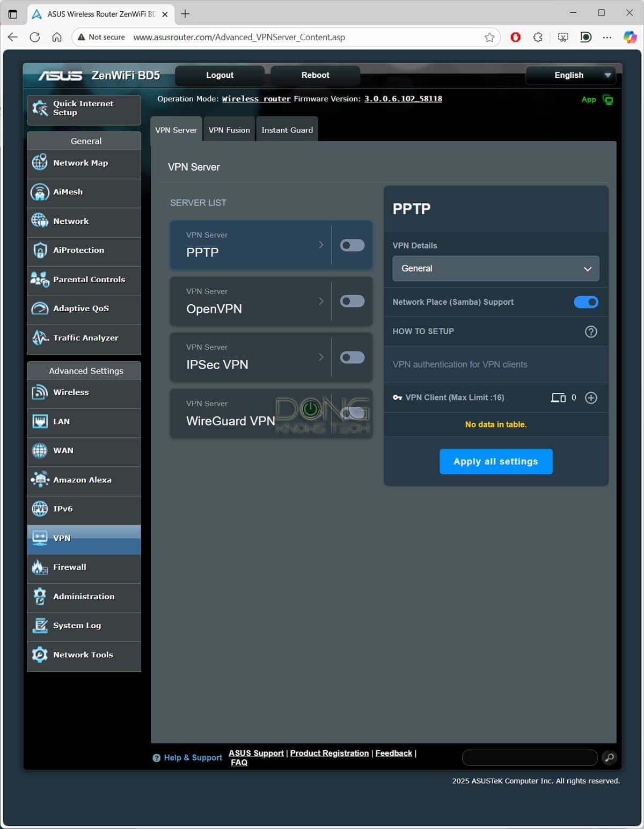The image size is (644, 829).
Task: Add a VPN client with plus icon
Action: point(591,398)
